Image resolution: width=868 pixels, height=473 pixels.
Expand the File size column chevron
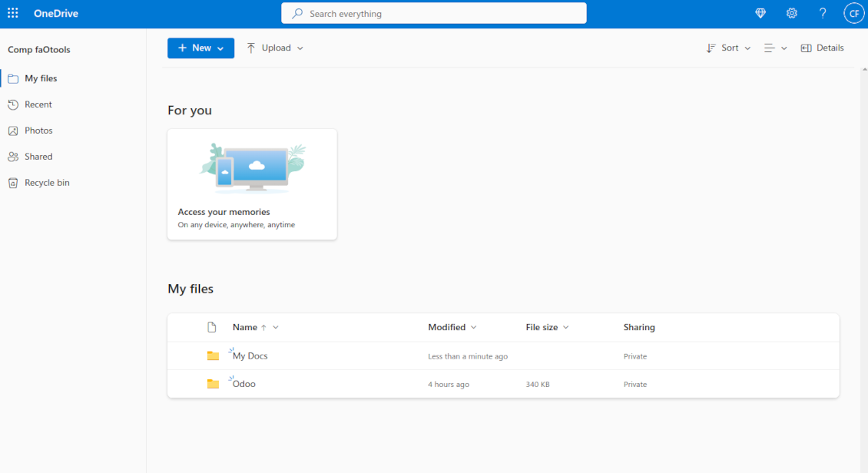click(x=566, y=328)
